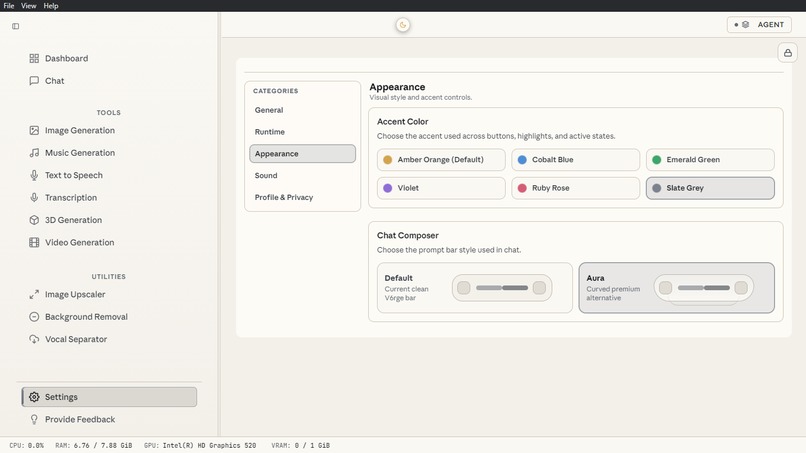Click the Transcription microphone icon
This screenshot has width=806, height=453.
click(34, 197)
